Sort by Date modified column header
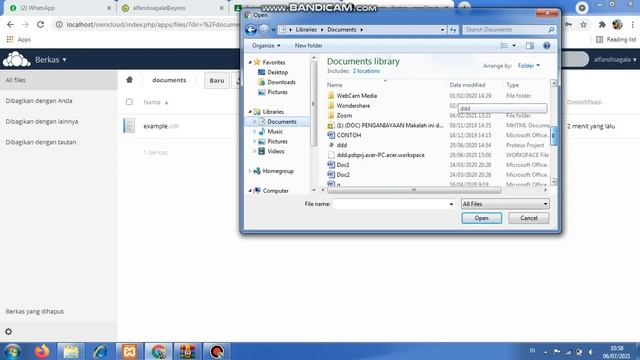 [x=467, y=85]
